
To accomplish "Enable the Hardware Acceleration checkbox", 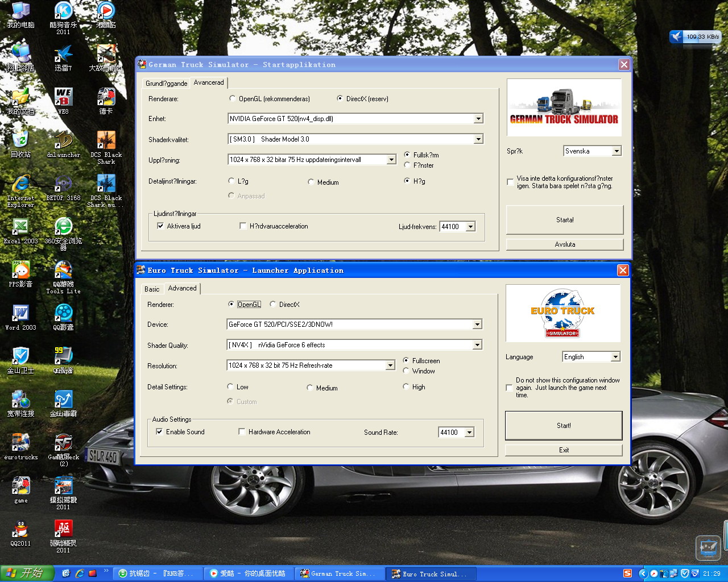I will click(x=274, y=432).
